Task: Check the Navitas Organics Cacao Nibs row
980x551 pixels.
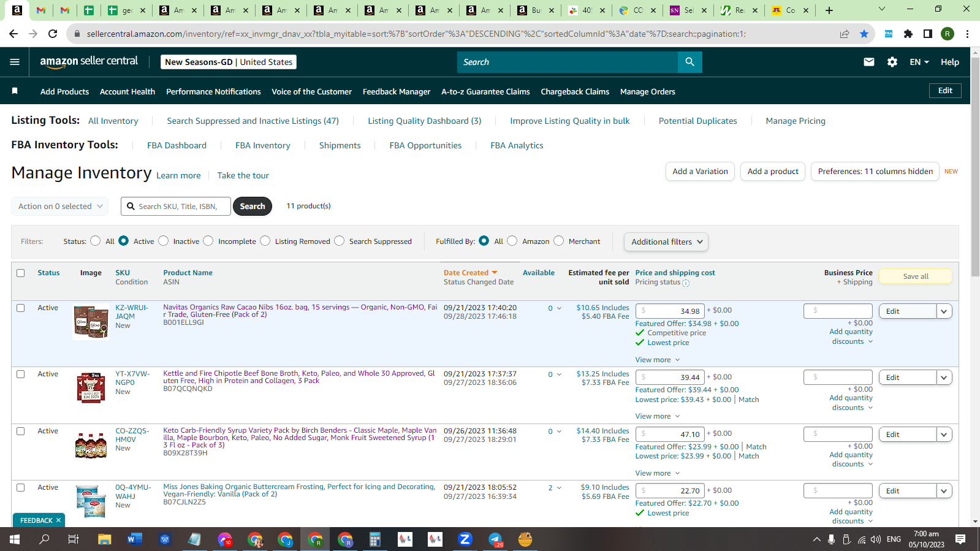Action: click(x=21, y=308)
